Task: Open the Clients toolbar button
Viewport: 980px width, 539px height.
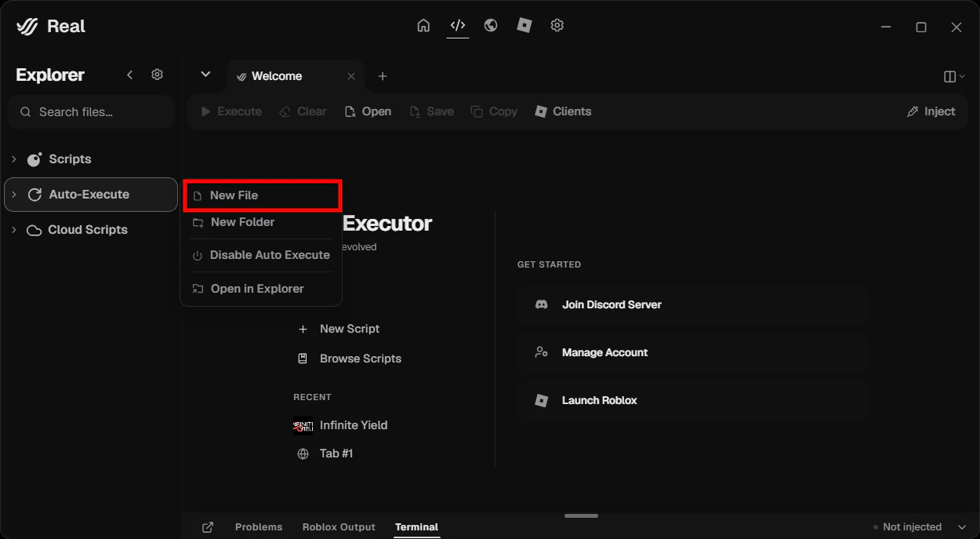Action: coord(563,111)
